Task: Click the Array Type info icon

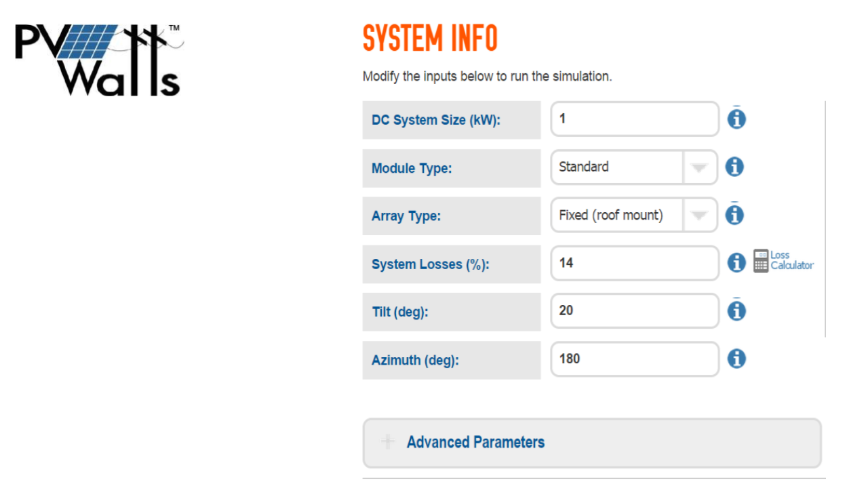Action: click(734, 216)
